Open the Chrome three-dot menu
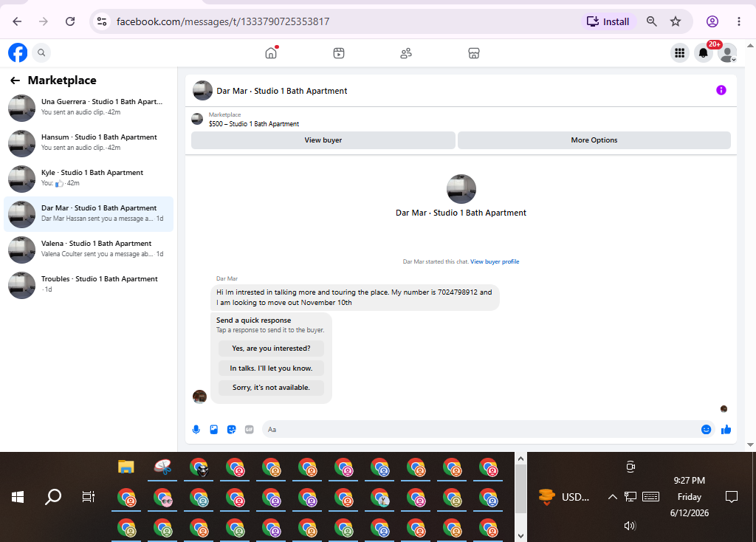The image size is (756, 542). (x=738, y=21)
